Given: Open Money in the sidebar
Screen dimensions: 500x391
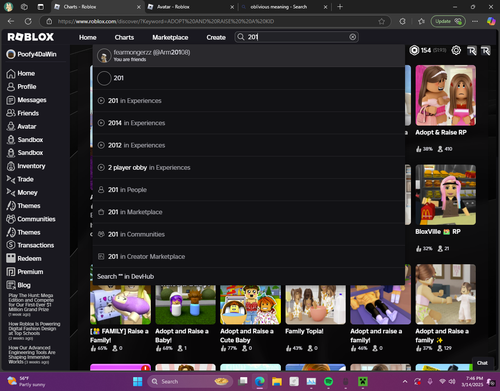Looking at the screenshot, I should point(22,192).
